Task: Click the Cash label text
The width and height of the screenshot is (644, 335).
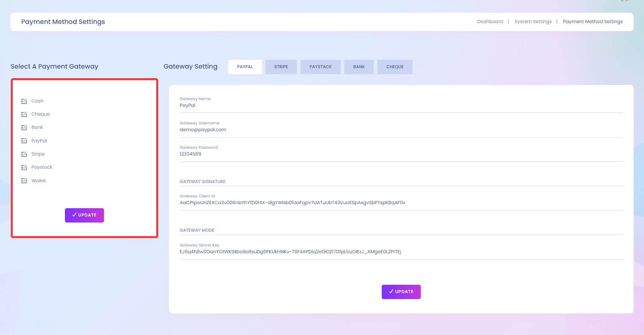Action: [x=37, y=101]
